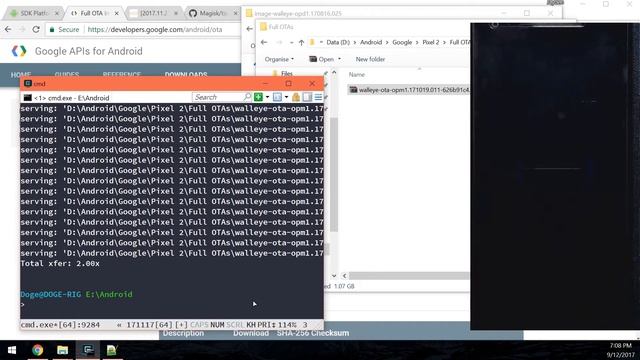Reload the Chrome page
This screenshot has height=360, width=640.
pyautogui.click(x=36, y=29)
